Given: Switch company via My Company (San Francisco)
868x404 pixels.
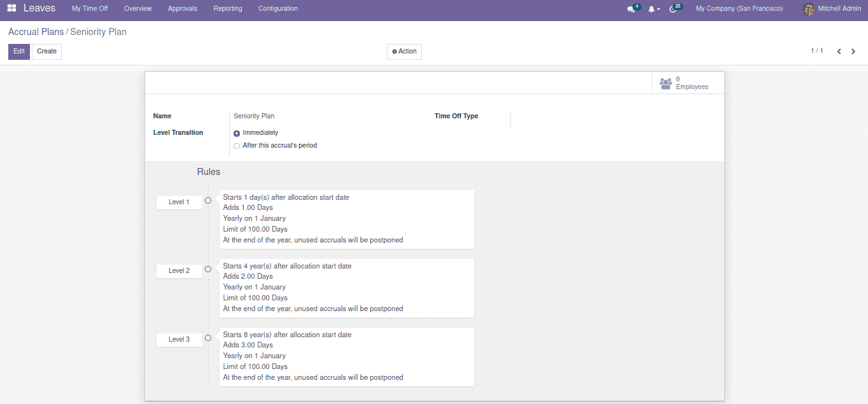Looking at the screenshot, I should pyautogui.click(x=739, y=9).
